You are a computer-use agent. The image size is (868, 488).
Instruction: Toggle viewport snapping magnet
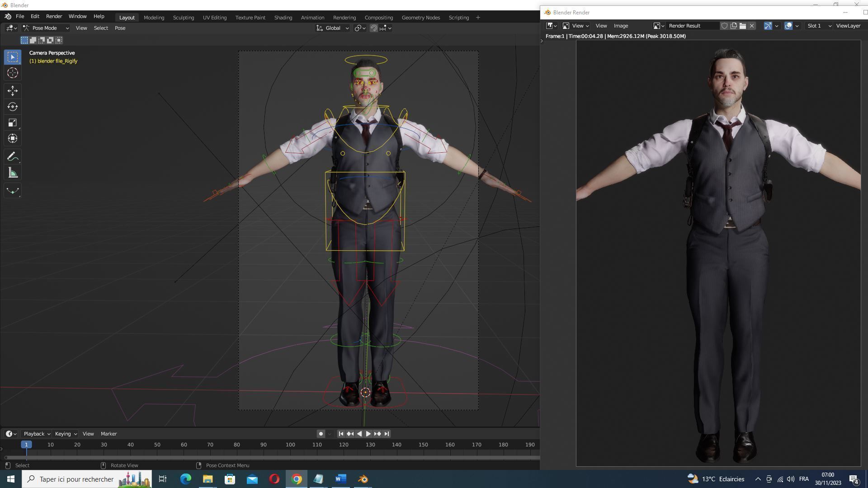coord(374,28)
